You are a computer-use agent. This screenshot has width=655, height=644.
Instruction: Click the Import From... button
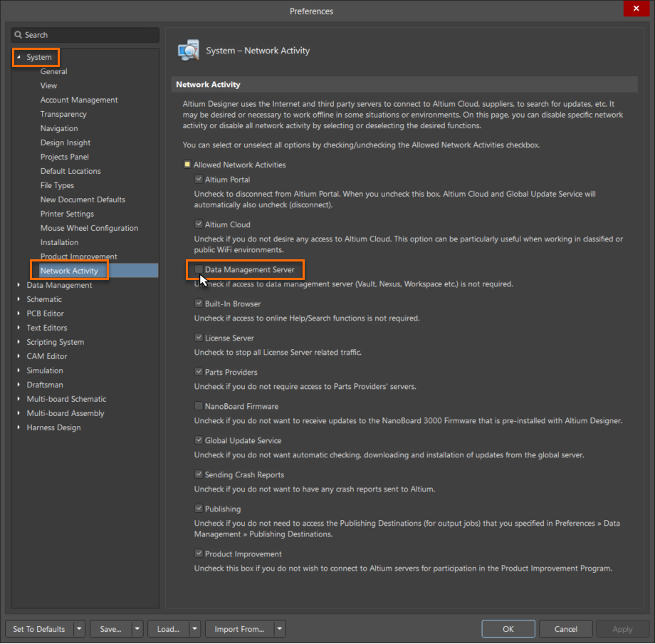click(239, 628)
